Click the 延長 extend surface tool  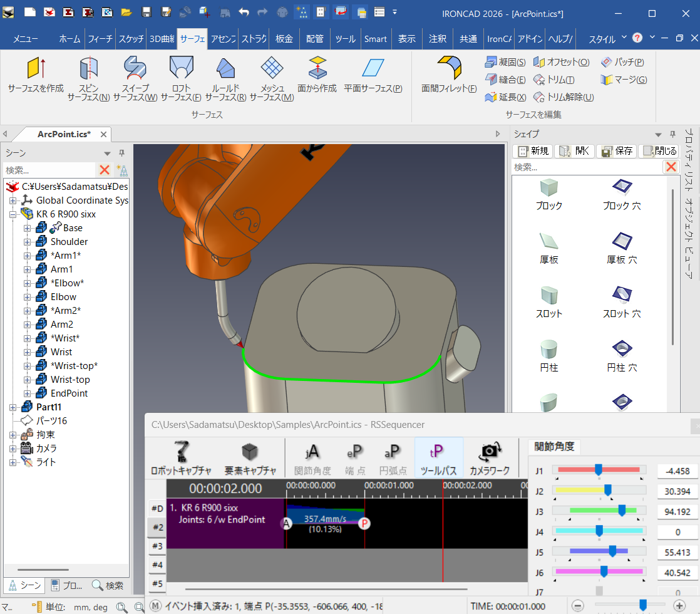tap(505, 97)
